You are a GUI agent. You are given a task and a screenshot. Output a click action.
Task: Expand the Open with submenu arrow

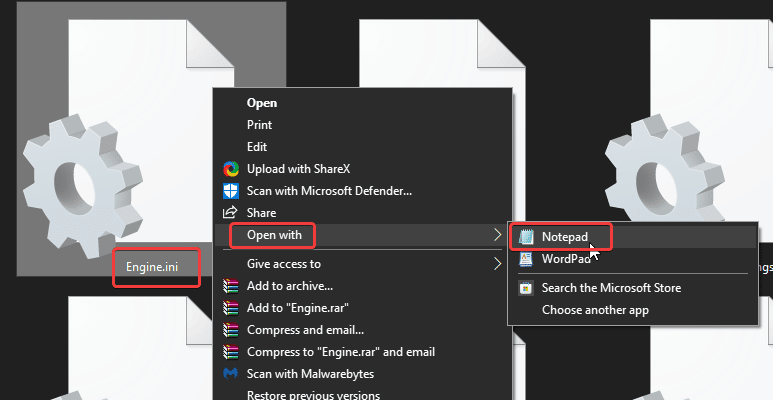coord(497,235)
